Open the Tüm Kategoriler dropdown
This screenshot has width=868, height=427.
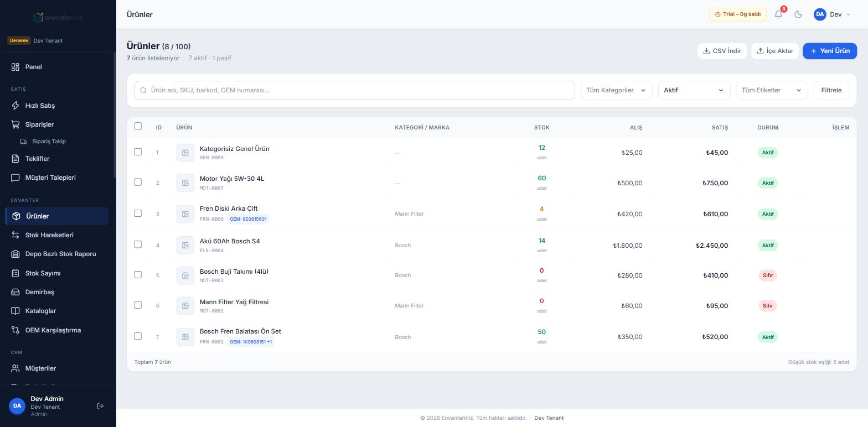[616, 90]
